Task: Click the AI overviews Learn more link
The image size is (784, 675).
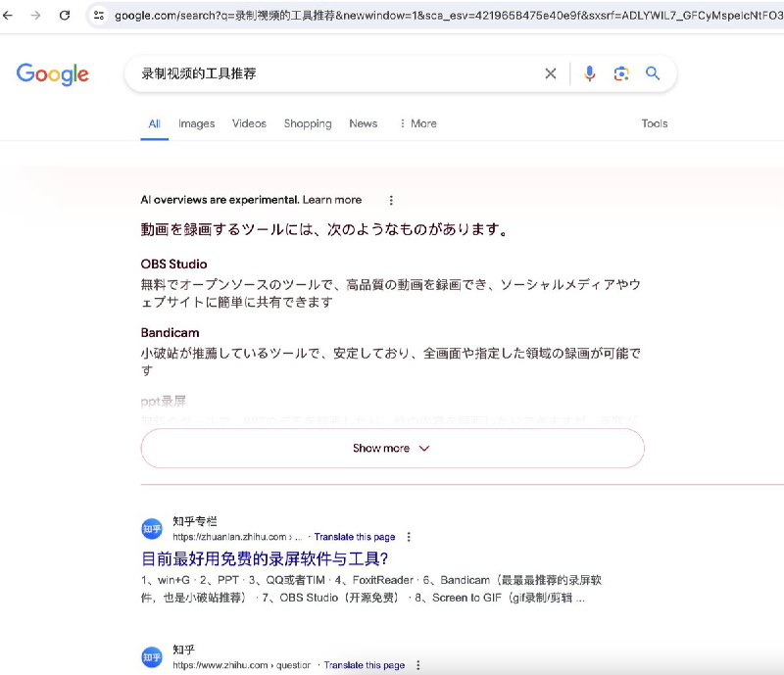Action: point(331,200)
